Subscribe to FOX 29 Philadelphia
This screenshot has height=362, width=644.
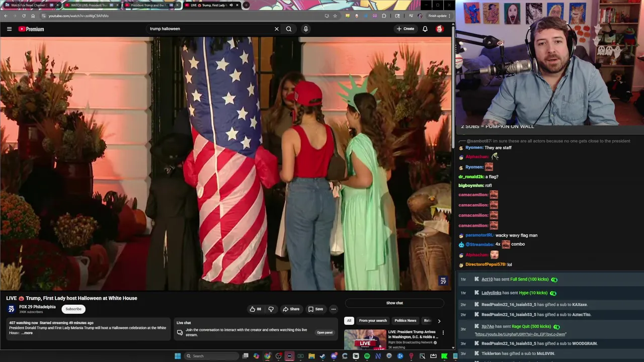click(x=73, y=309)
